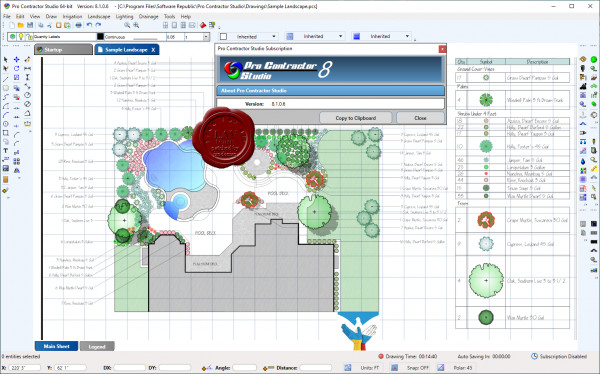Viewport: 600px width, 374px height.
Task: Click Copy to Clipboard button
Action: pos(355,118)
